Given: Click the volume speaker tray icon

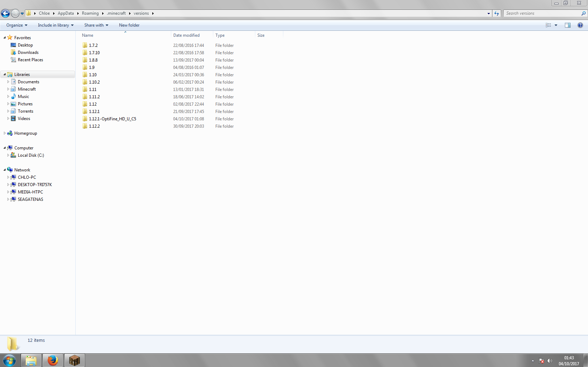Looking at the screenshot, I should coord(549,361).
